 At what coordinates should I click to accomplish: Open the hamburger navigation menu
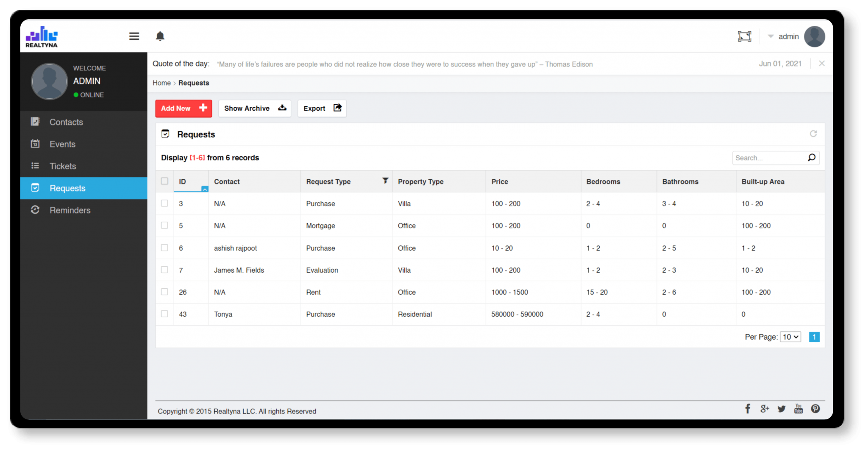134,36
